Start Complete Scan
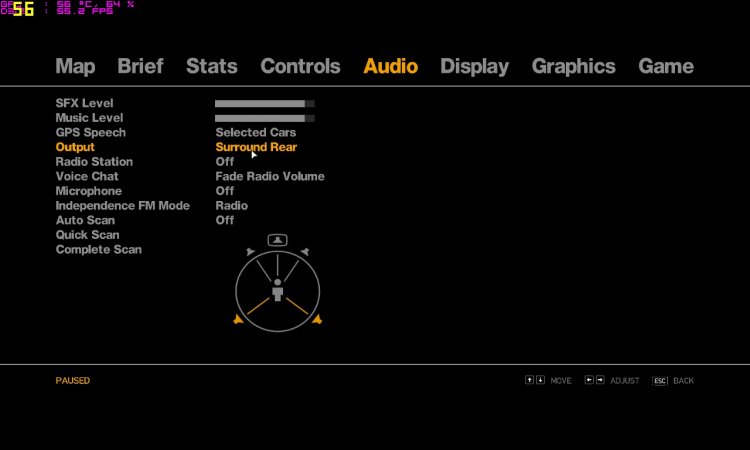This screenshot has height=450, width=750. (x=98, y=249)
